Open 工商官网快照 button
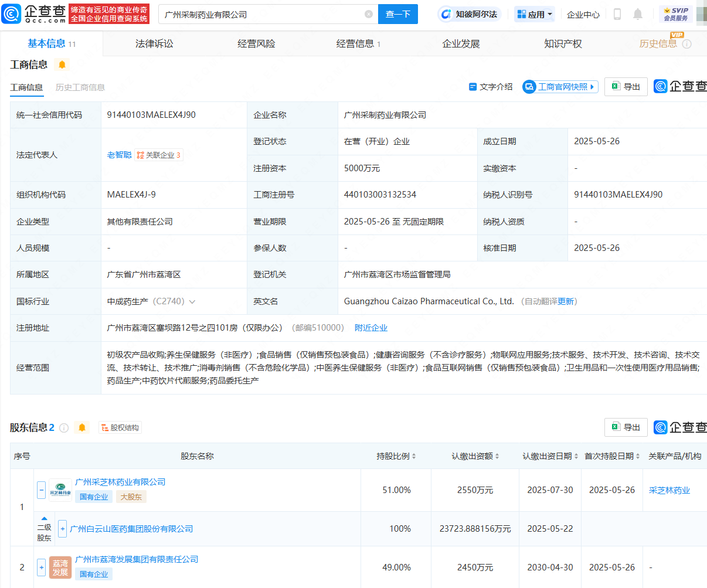The height and width of the screenshot is (588, 707). pos(560,87)
